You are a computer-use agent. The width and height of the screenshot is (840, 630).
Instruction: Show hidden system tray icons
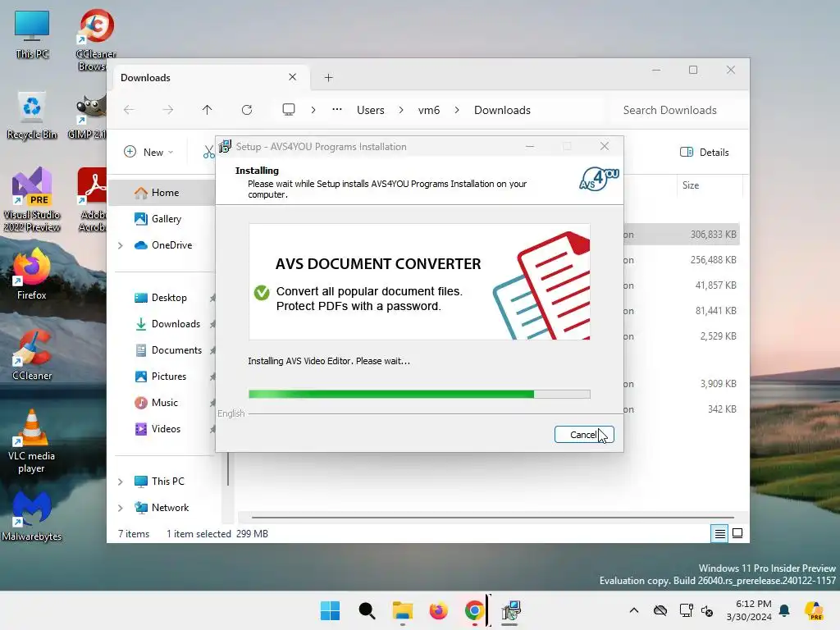634,610
